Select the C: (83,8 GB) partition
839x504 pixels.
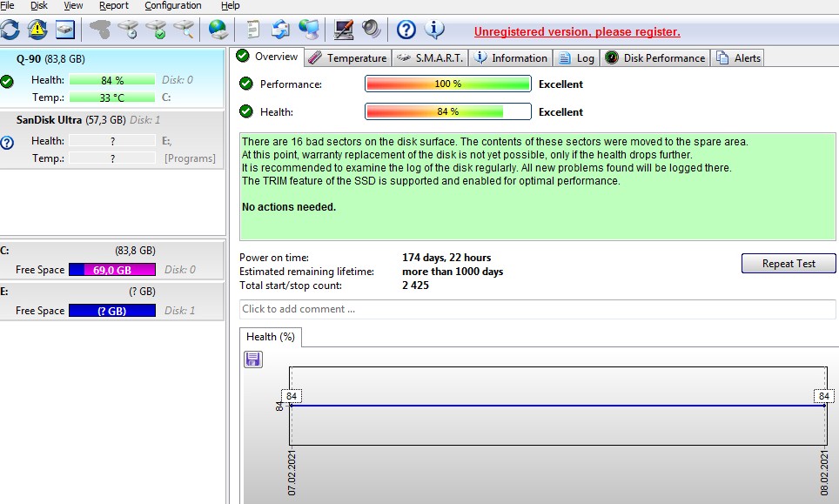click(x=111, y=260)
